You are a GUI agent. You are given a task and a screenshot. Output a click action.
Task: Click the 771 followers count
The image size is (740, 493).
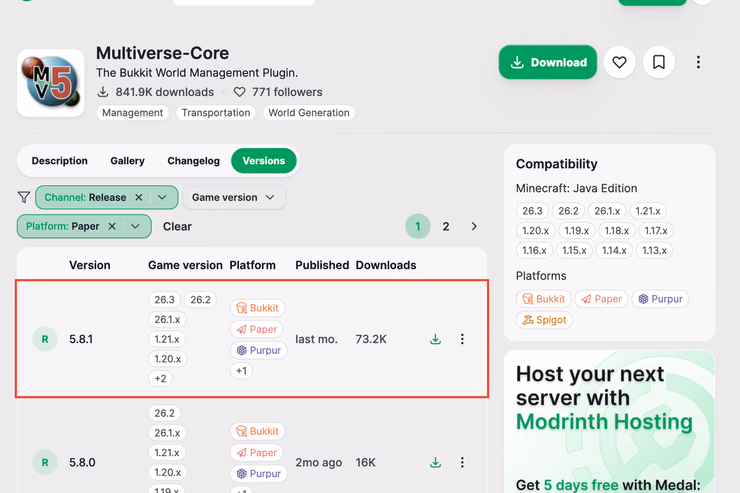pos(278,92)
